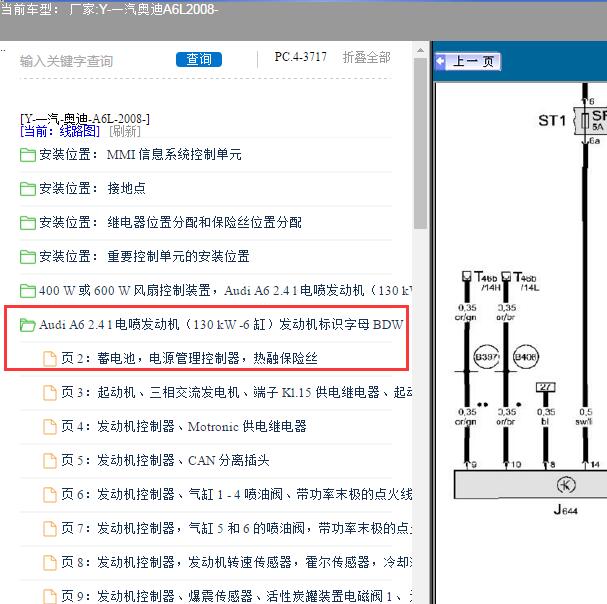Open 页 2：蓄电池，电源管理控制器，热融保险丝
The width and height of the screenshot is (607, 604).
point(189,359)
